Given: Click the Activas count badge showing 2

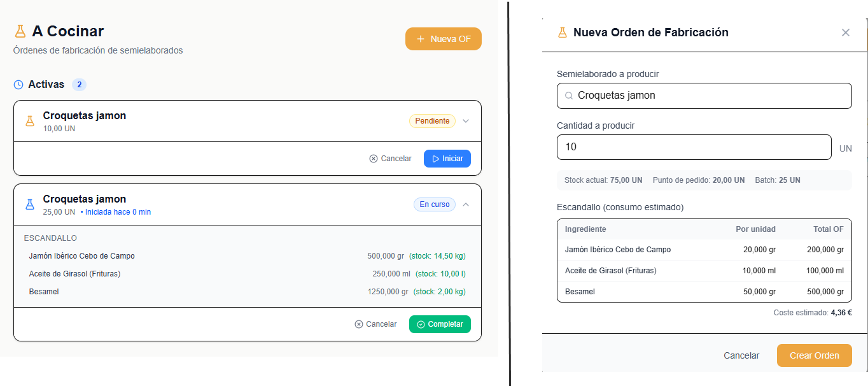Looking at the screenshot, I should point(79,85).
